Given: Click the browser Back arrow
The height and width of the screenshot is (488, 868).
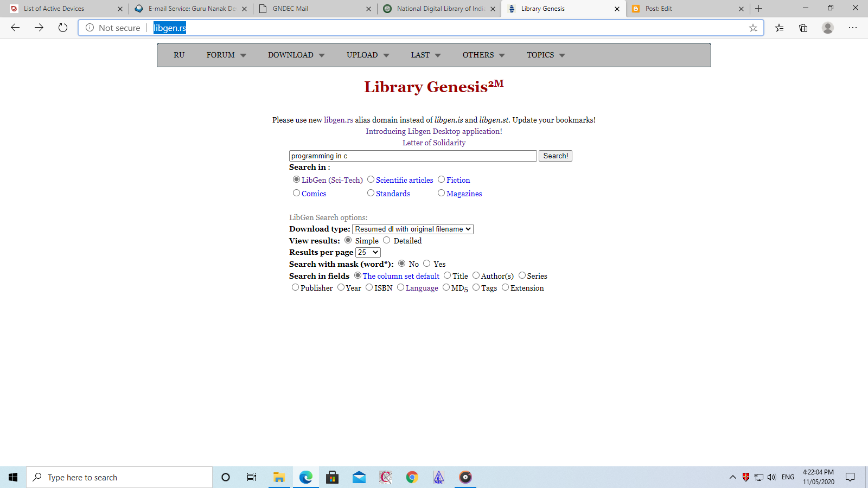Looking at the screenshot, I should coord(15,28).
